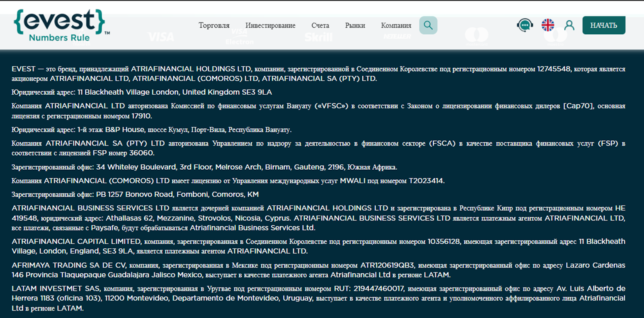Screen dimensions: 644x318
Task: Select the address 11 Blackheath Village London line
Action: (x=142, y=92)
